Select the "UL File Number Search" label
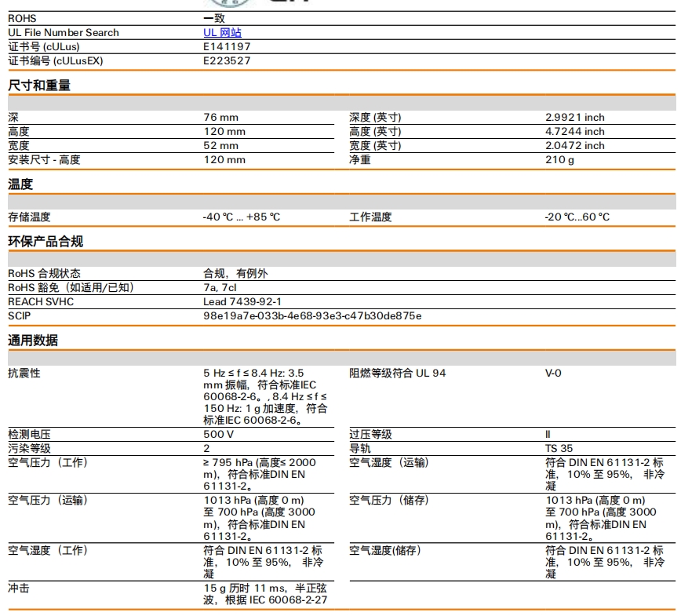The height and width of the screenshot is (616, 681). 64,33
